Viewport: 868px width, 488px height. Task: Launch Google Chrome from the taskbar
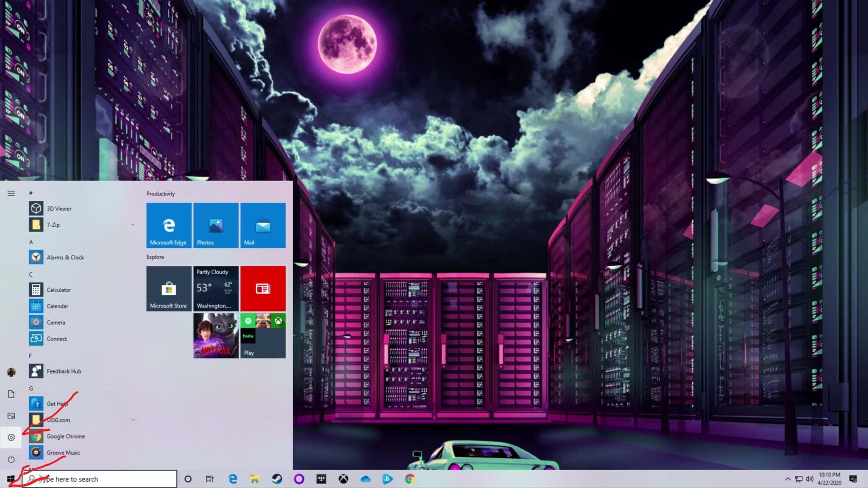point(409,479)
